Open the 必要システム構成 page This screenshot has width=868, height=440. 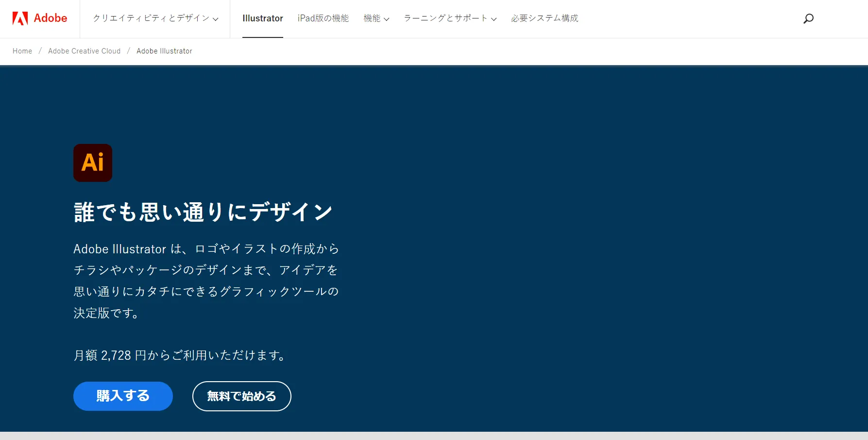(545, 18)
